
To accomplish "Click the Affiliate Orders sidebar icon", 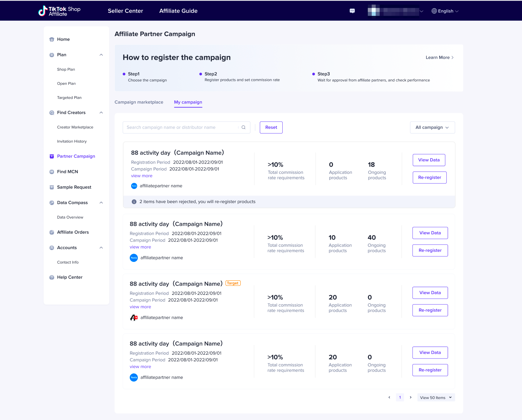I will click(52, 232).
